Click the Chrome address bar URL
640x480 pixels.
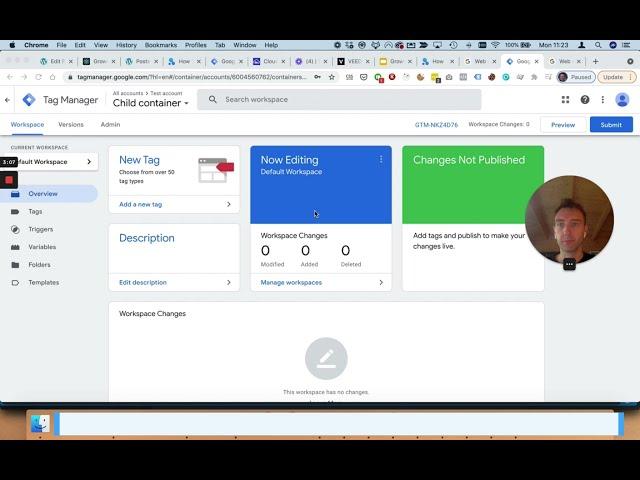point(192,77)
